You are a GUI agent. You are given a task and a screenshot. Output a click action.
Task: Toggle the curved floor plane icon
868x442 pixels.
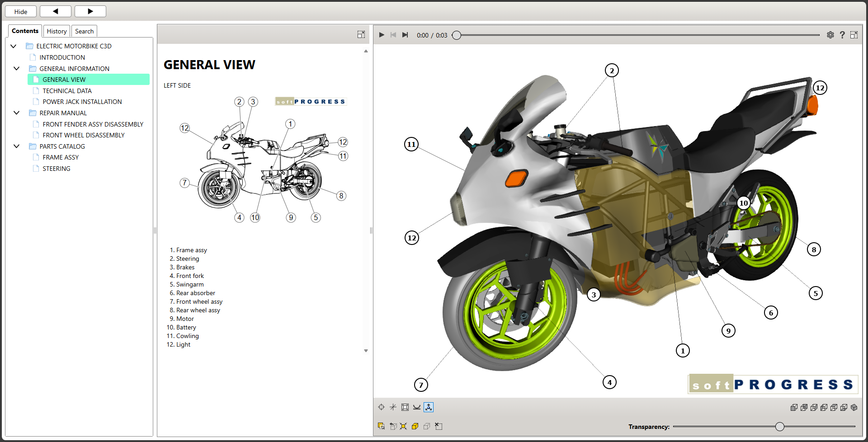click(x=417, y=407)
